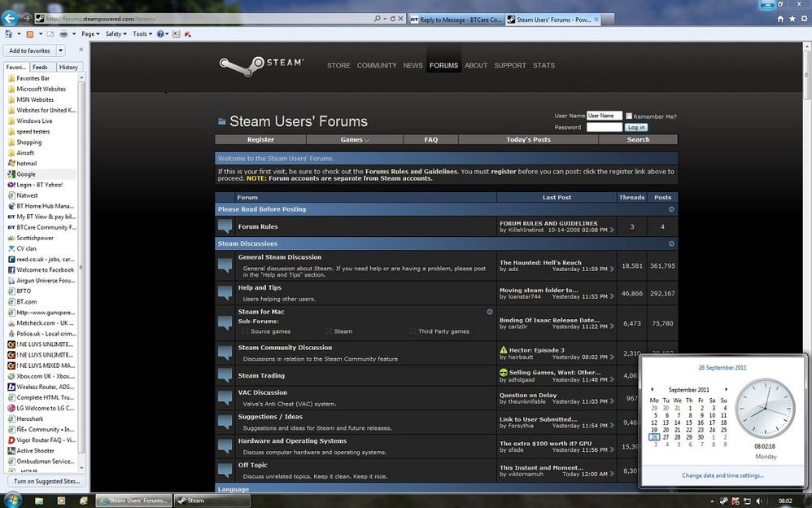Open the Page menu dropdown
The height and width of the screenshot is (508, 812).
89,34
